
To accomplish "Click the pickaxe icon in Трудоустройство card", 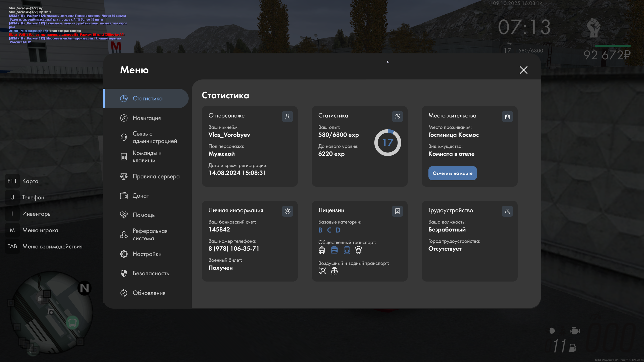I will pos(507,211).
